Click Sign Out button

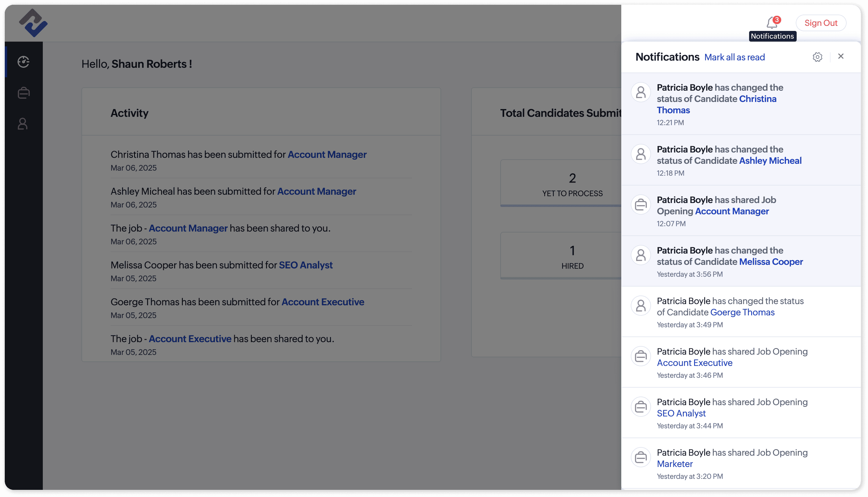[x=820, y=23]
